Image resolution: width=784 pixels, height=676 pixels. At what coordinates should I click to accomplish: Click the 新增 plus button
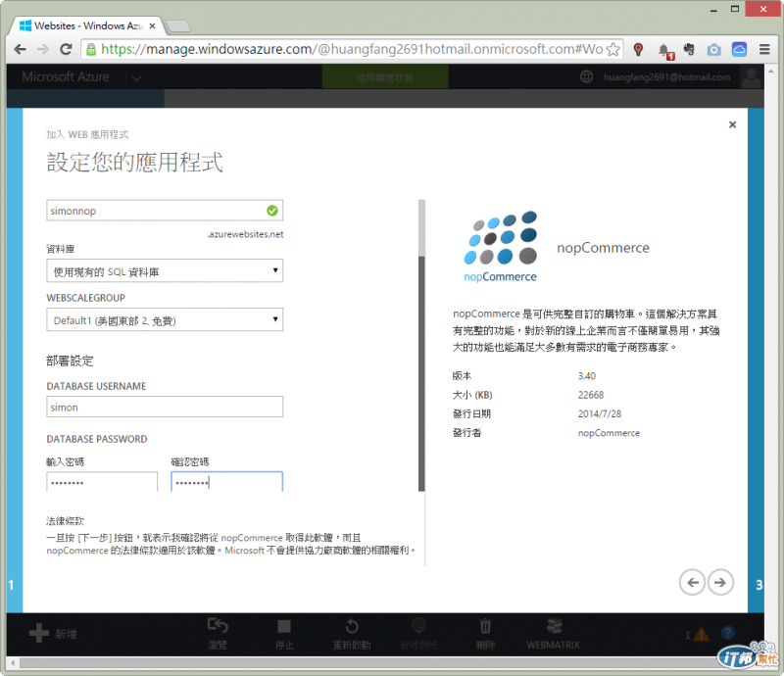coord(53,634)
